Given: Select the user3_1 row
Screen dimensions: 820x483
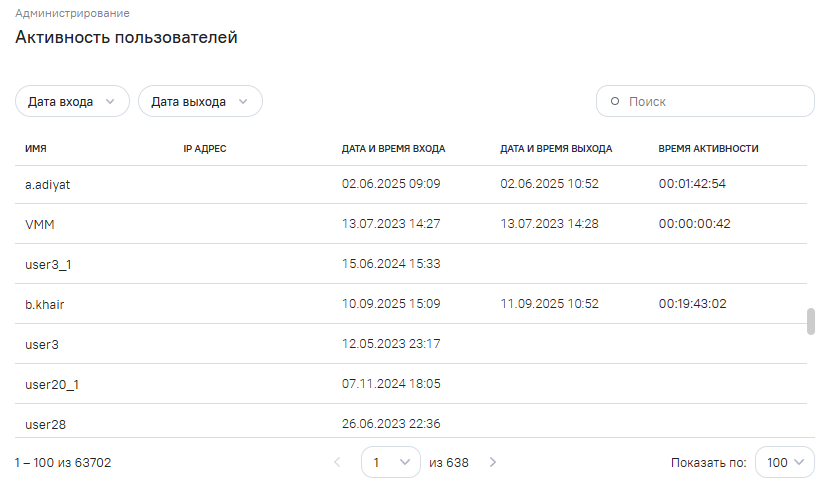Looking at the screenshot, I should click(x=49, y=264).
